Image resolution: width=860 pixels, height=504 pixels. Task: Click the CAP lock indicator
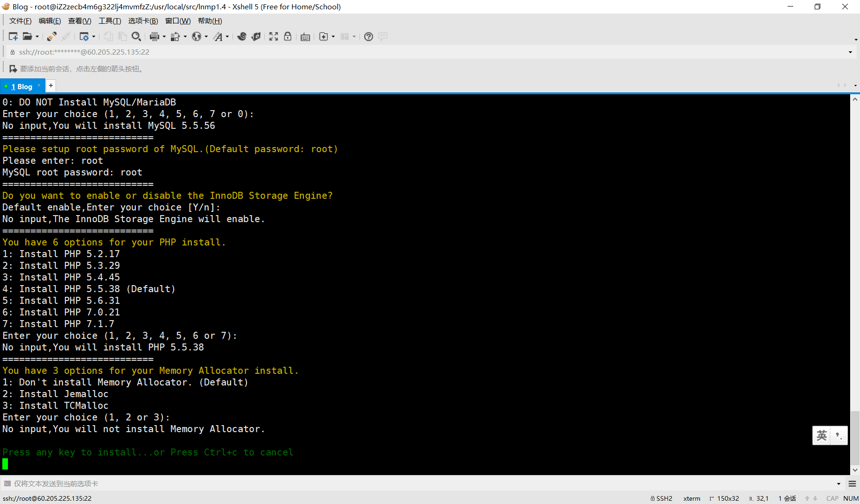point(832,498)
